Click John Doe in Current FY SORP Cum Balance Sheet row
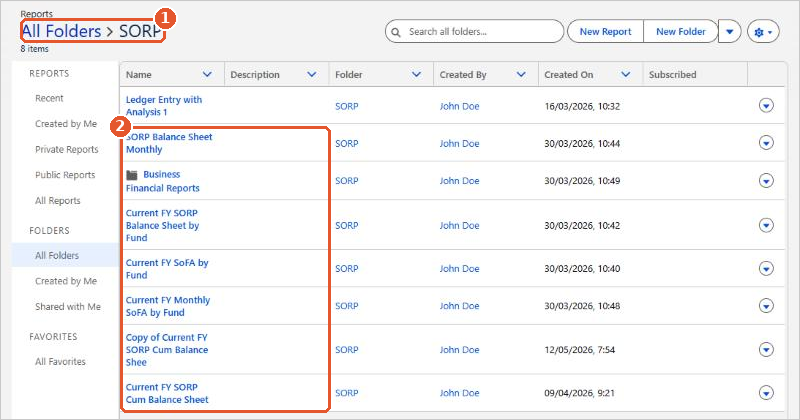The width and height of the screenshot is (800, 420). [459, 393]
